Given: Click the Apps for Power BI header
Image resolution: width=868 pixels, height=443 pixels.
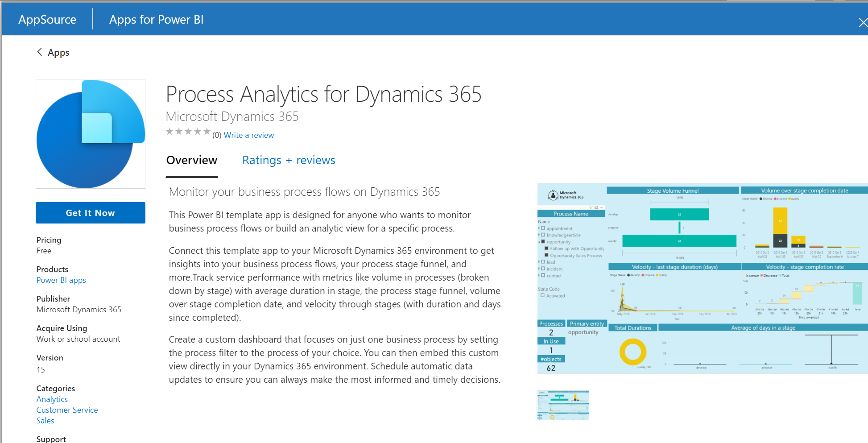Looking at the screenshot, I should click(x=157, y=20).
